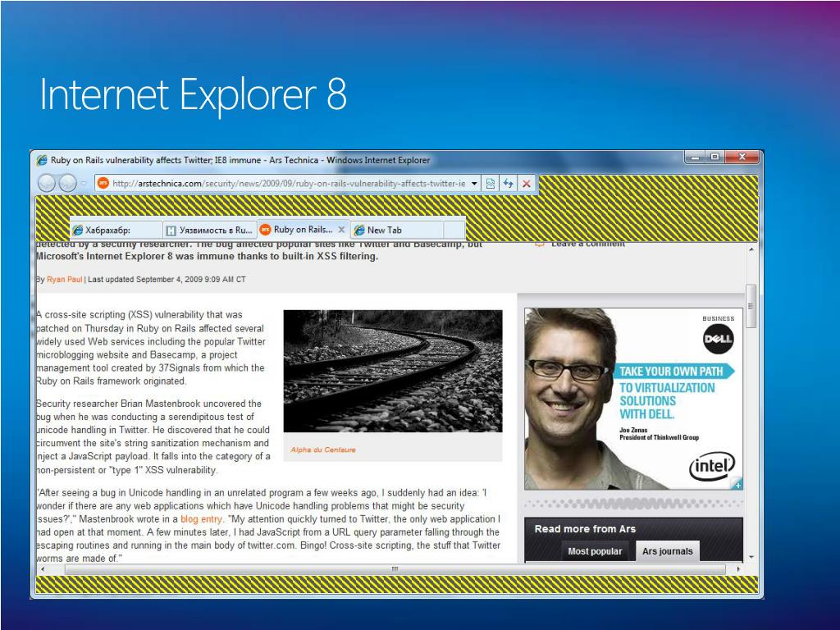Click the small blank new-tab button

tap(454, 230)
